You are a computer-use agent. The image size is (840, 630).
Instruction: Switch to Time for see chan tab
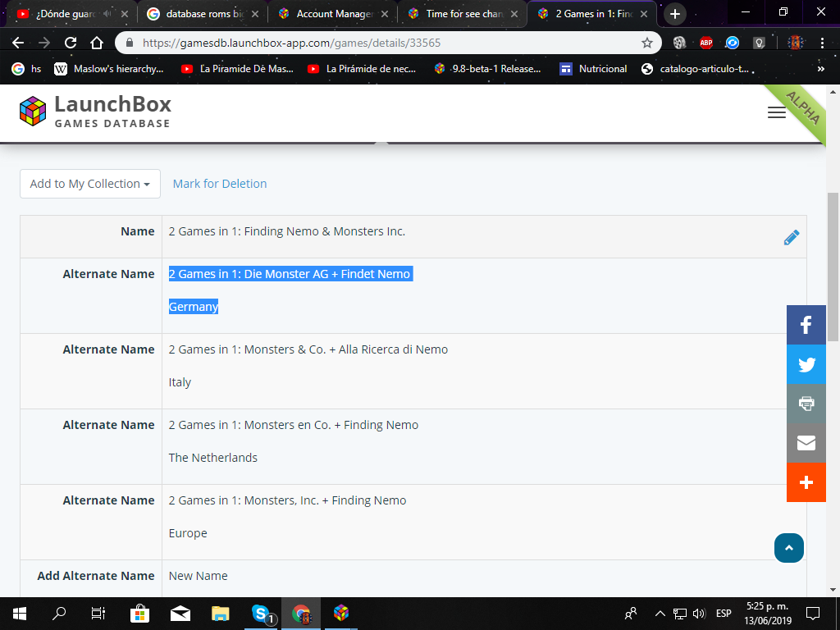coord(463,14)
